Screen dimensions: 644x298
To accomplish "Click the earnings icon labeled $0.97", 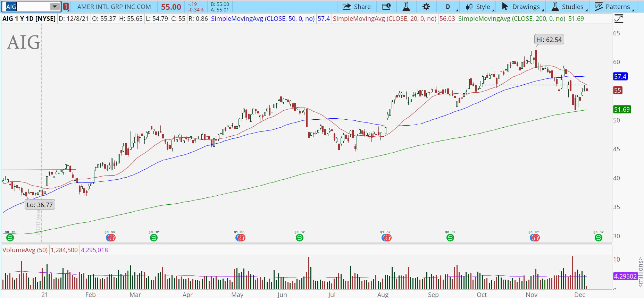I will tap(535, 238).
